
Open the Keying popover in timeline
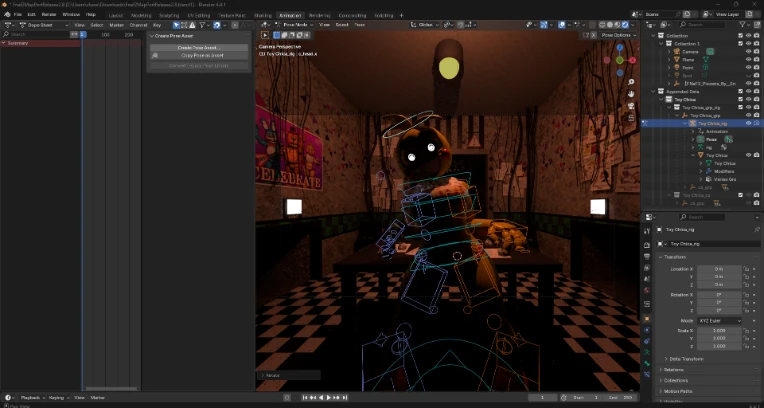(59, 398)
